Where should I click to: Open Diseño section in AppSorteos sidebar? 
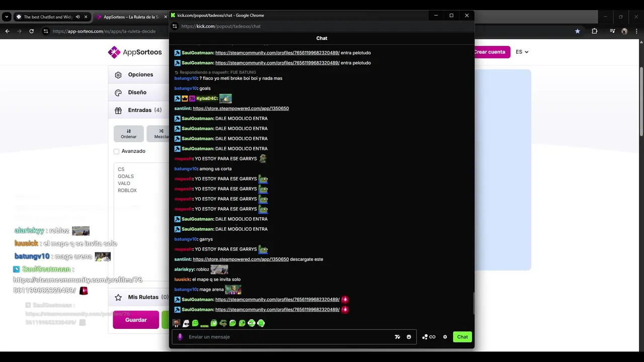coord(137,92)
